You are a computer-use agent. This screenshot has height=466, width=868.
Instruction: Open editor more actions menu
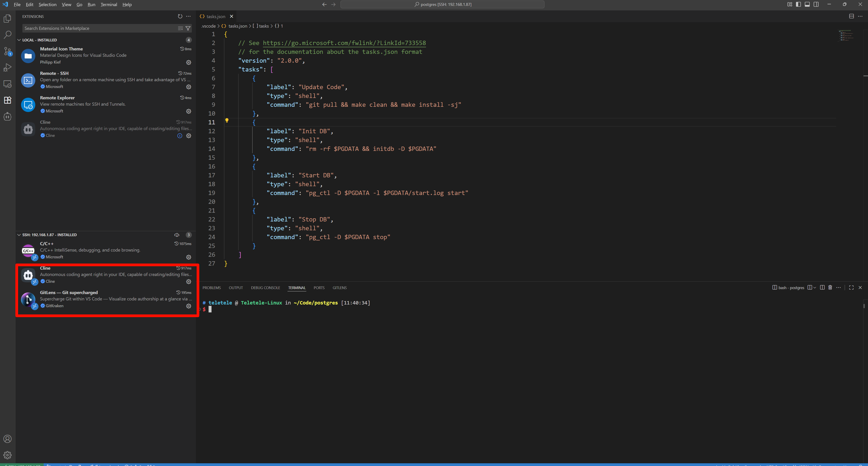click(860, 16)
